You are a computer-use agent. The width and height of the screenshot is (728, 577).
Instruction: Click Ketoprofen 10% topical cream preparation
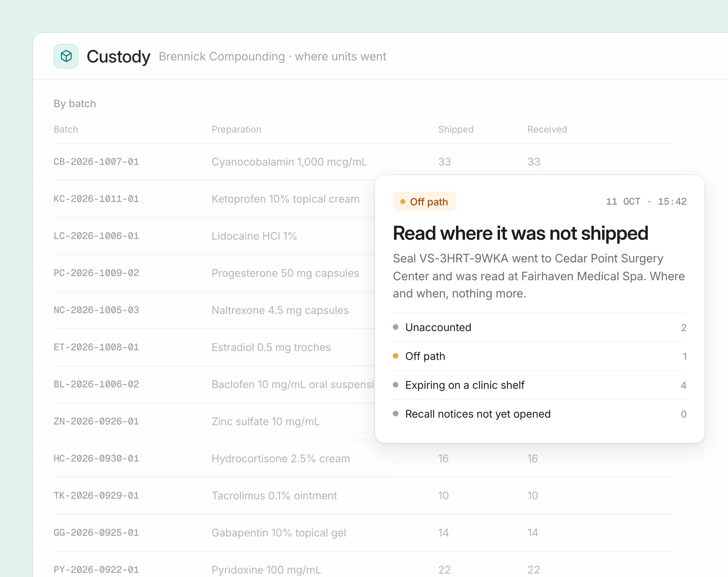tap(285, 199)
